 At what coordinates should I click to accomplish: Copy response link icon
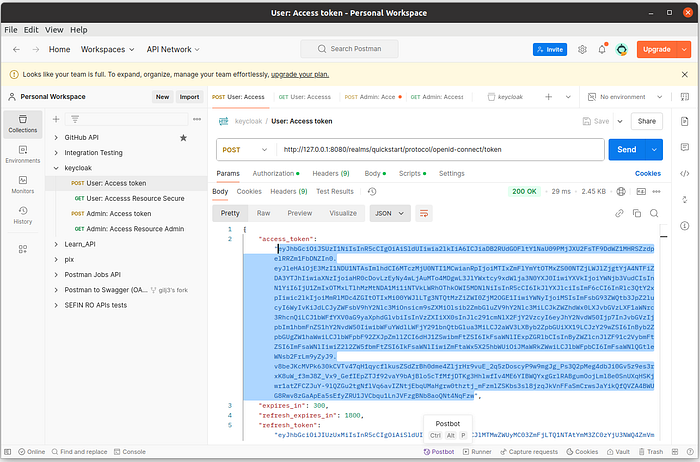coord(619,213)
